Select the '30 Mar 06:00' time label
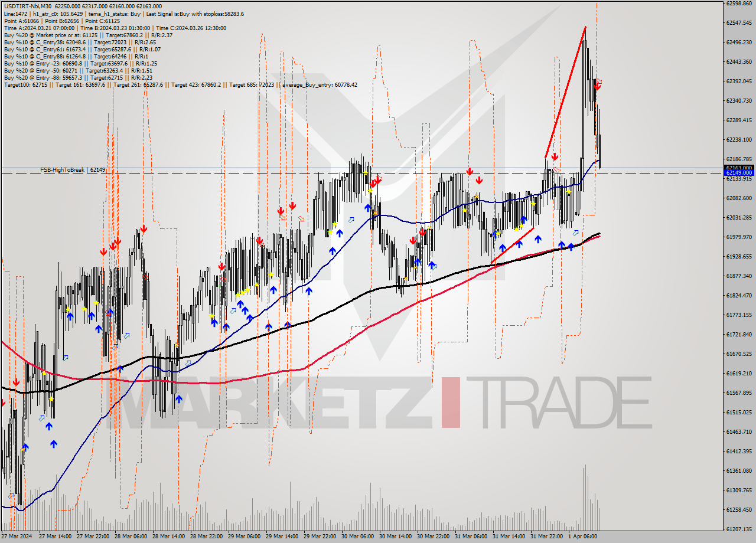Viewport: 756px width, 543px height. [358, 537]
